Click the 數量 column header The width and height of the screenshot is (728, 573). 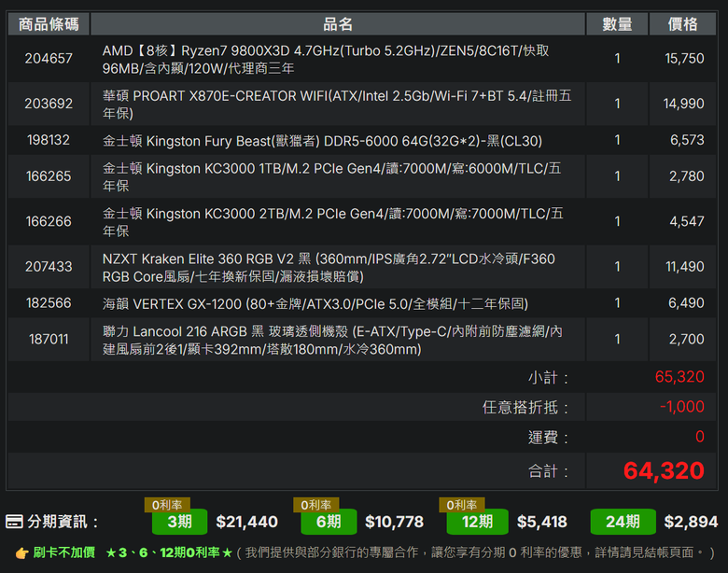coord(617,24)
